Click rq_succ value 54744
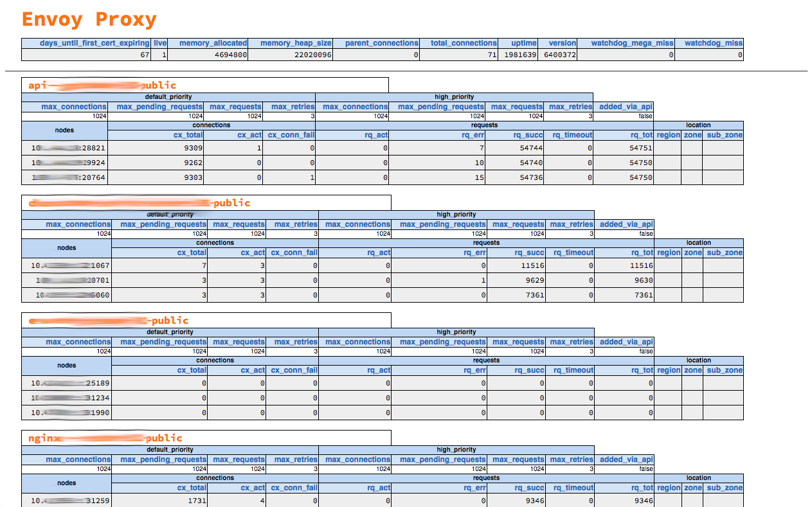 531,148
